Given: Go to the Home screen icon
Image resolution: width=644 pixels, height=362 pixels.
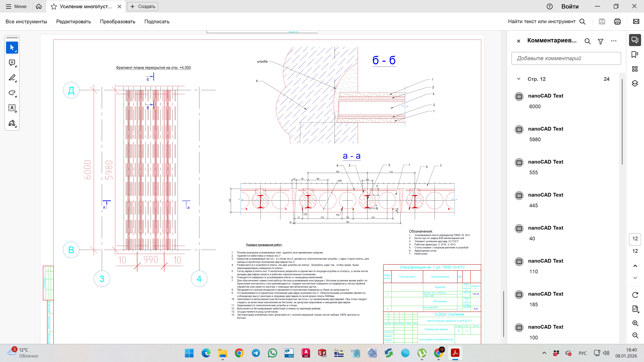Looking at the screenshot, I should coord(39,7).
